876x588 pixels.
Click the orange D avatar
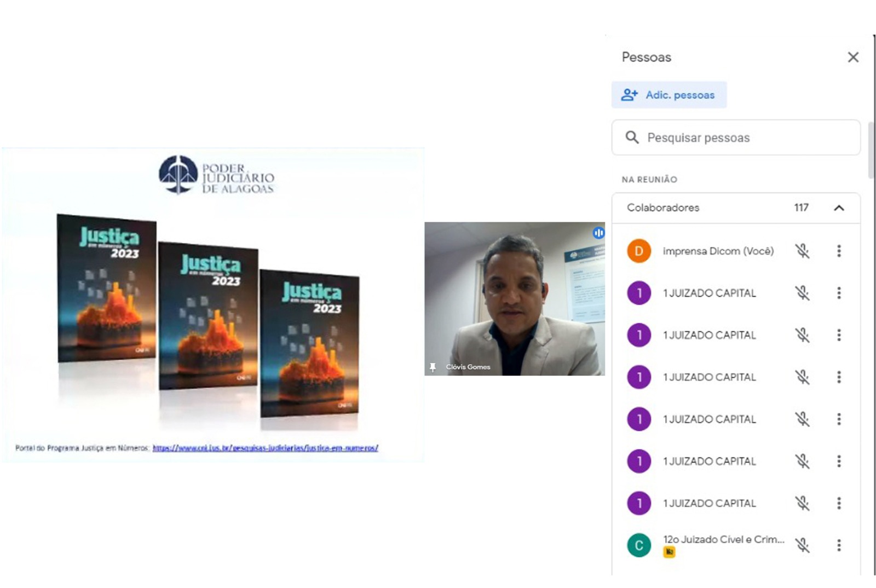[x=638, y=251]
